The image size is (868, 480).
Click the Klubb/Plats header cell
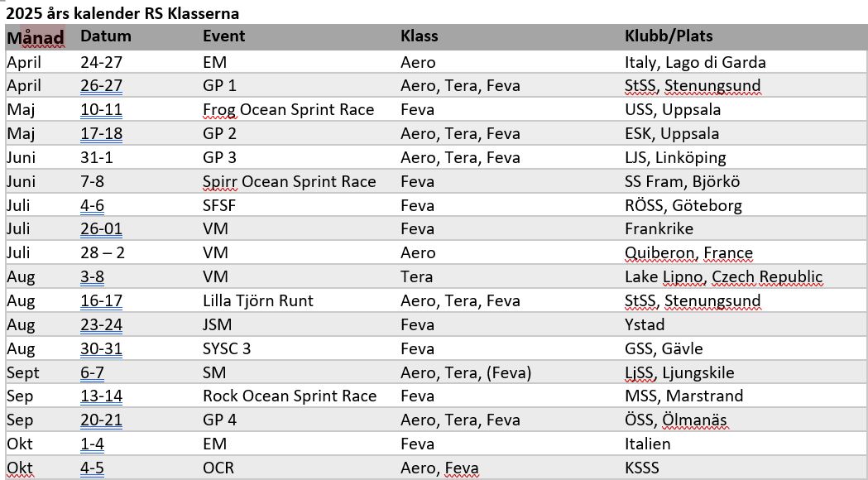pyautogui.click(x=669, y=36)
